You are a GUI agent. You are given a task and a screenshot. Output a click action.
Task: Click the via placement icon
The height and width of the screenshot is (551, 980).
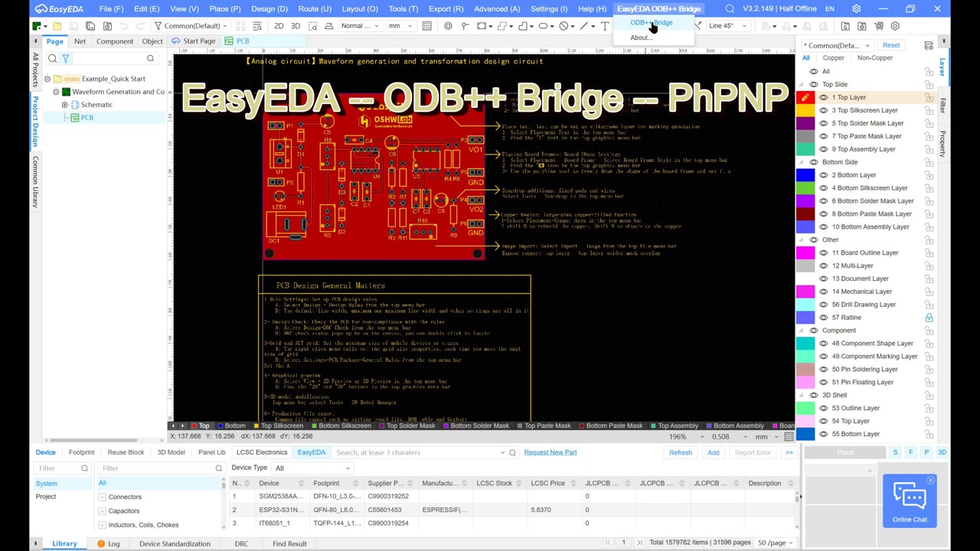(448, 26)
